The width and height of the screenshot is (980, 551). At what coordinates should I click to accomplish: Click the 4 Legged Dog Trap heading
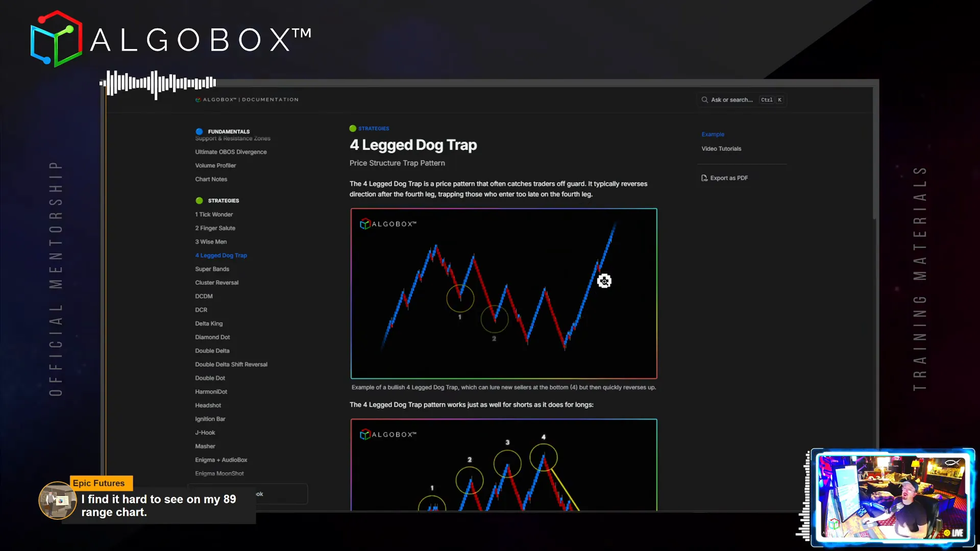click(x=413, y=145)
